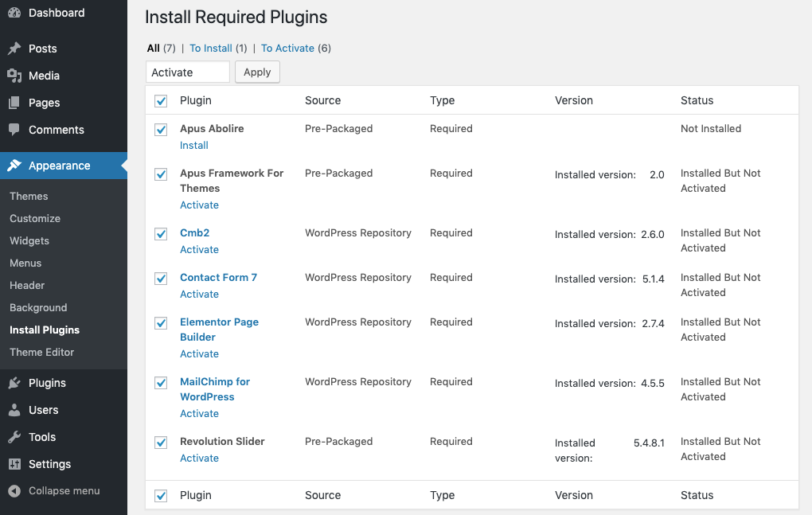Screen dimensions: 812x515
Task: Click Install link under Apus Abolire
Action: point(194,146)
